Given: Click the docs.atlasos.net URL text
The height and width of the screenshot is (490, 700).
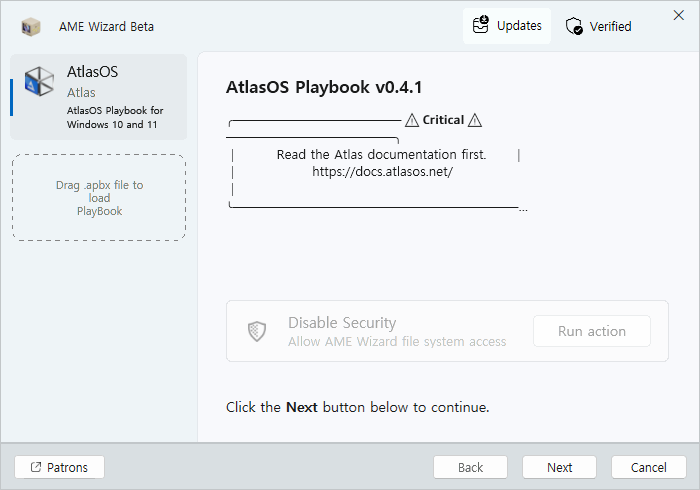Looking at the screenshot, I should pos(383,172).
